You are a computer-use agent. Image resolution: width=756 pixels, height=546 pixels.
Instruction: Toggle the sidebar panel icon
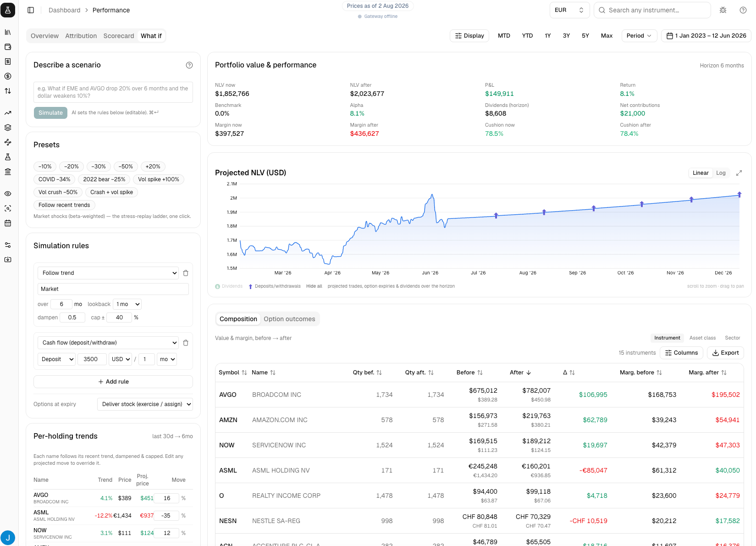(x=31, y=10)
